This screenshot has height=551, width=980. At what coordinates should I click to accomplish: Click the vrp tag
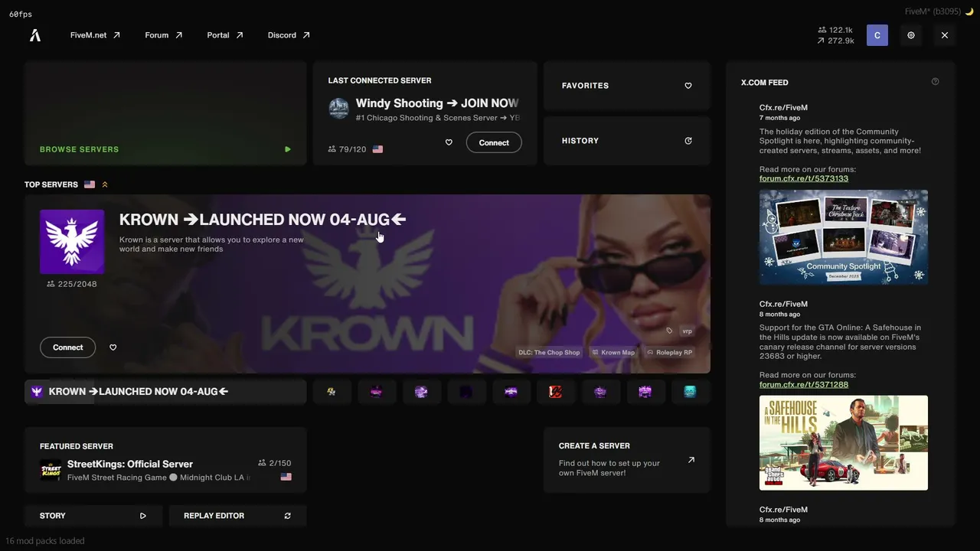coord(687,331)
